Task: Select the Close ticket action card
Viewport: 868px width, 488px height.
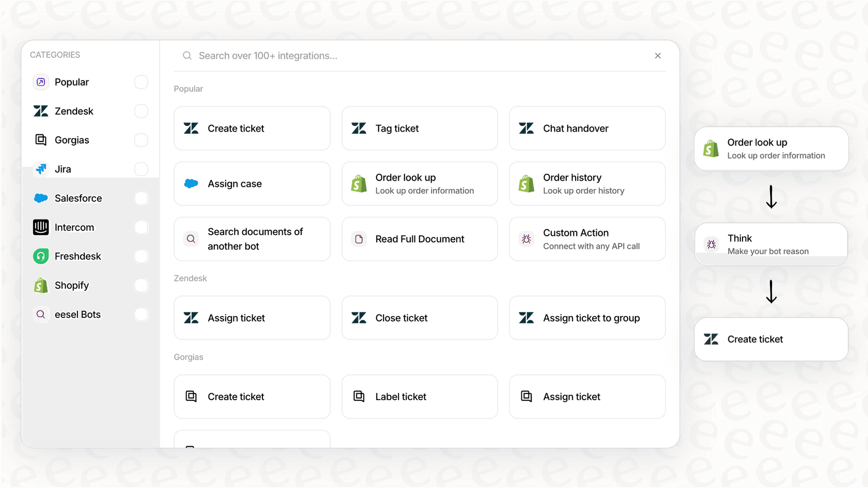Action: [x=419, y=318]
